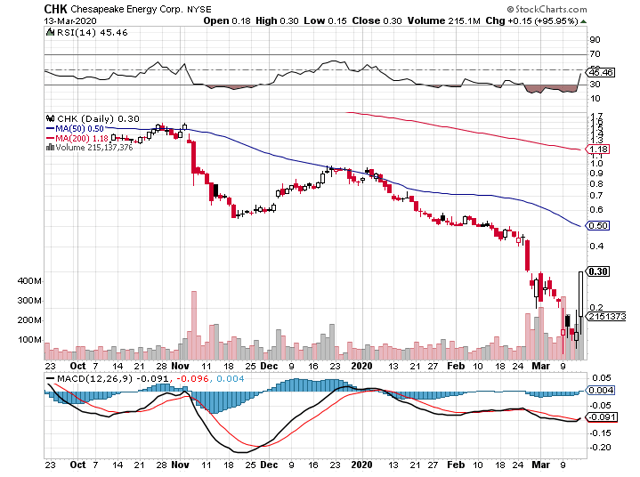Click the red -0.096 MACD signal value
Viewport: 640px width, 477px height.
point(191,379)
